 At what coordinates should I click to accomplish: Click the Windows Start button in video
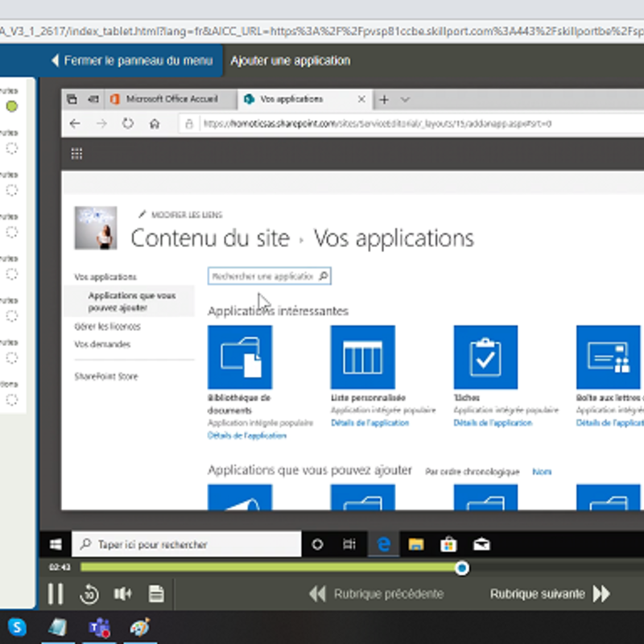(56, 545)
